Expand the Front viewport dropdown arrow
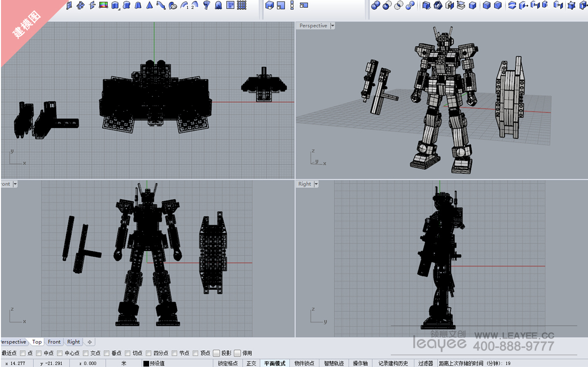 [x=15, y=184]
